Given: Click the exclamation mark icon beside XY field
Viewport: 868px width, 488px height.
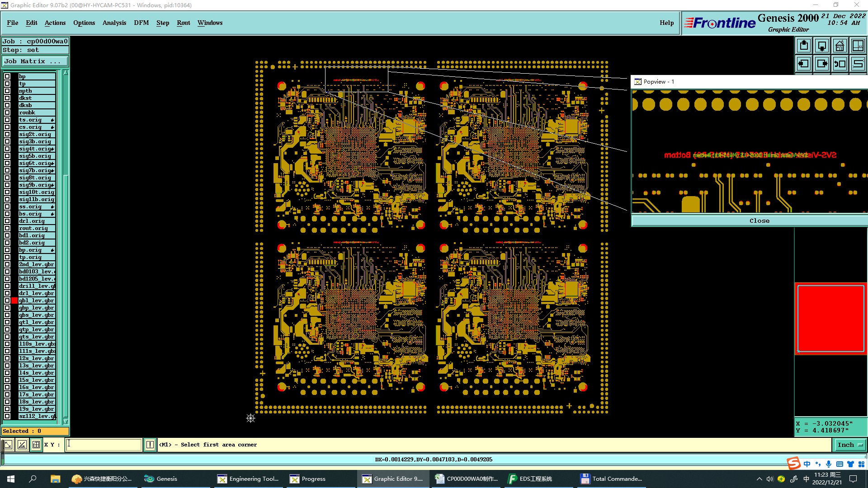Looking at the screenshot, I should tap(150, 445).
